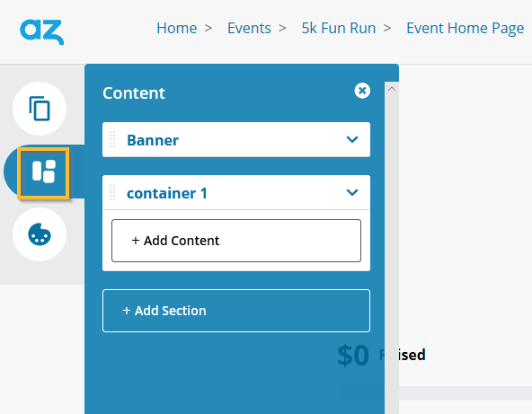Go to Home breadcrumb link
Screen dimensions: 532x414
pos(177,28)
